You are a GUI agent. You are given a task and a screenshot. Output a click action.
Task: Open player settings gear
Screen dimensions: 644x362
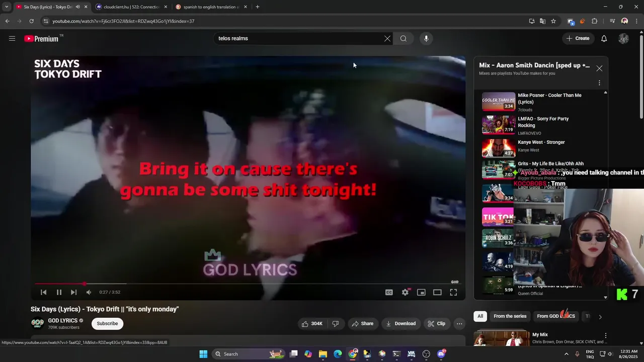pyautogui.click(x=406, y=292)
